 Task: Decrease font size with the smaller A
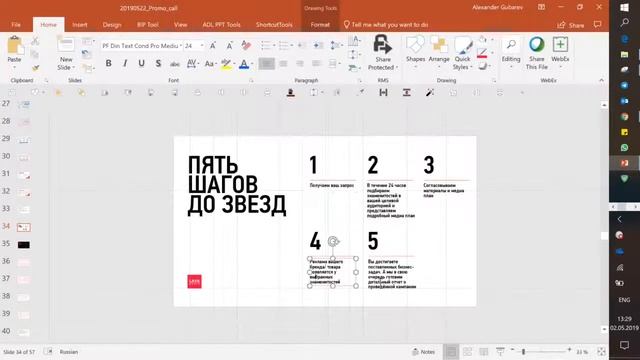[229, 46]
